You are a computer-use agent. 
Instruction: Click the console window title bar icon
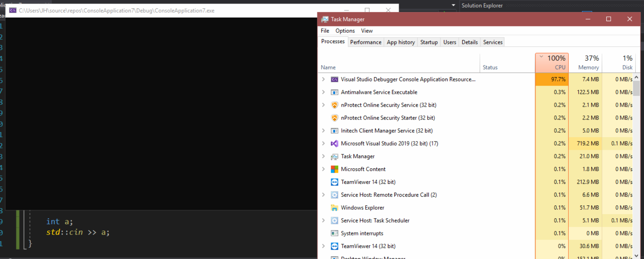13,10
